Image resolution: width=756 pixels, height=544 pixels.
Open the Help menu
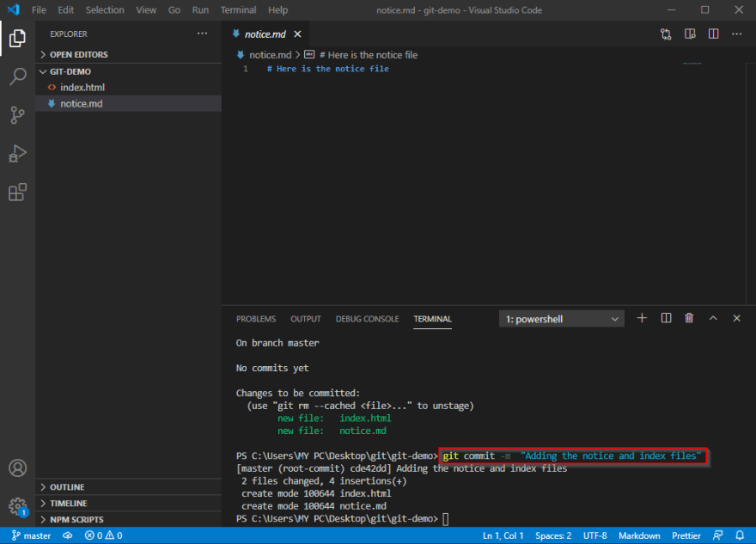coord(277,10)
